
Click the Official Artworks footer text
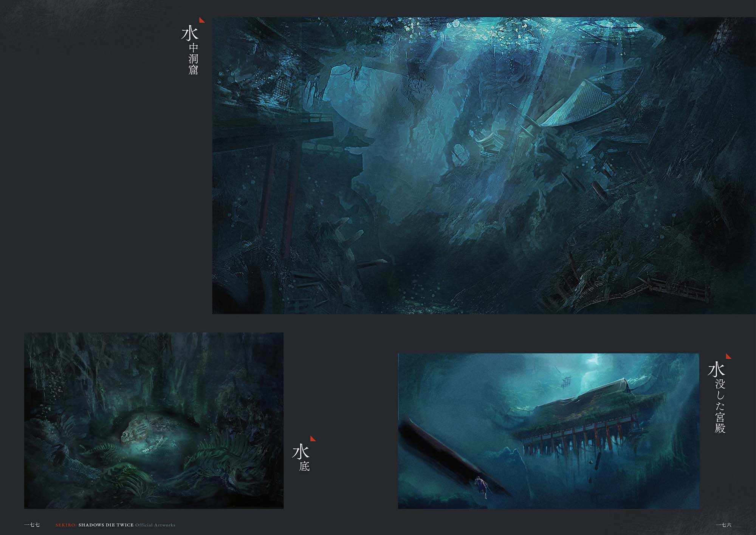[x=155, y=525]
